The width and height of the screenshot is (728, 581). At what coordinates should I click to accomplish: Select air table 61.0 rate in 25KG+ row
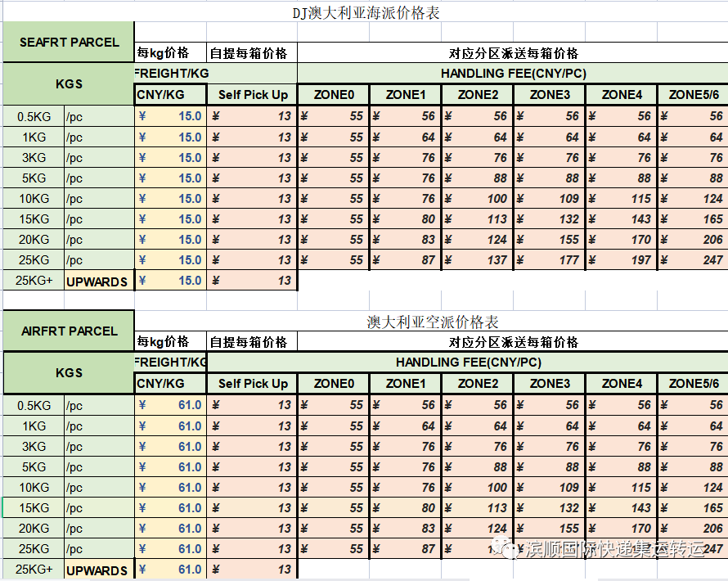tap(170, 569)
